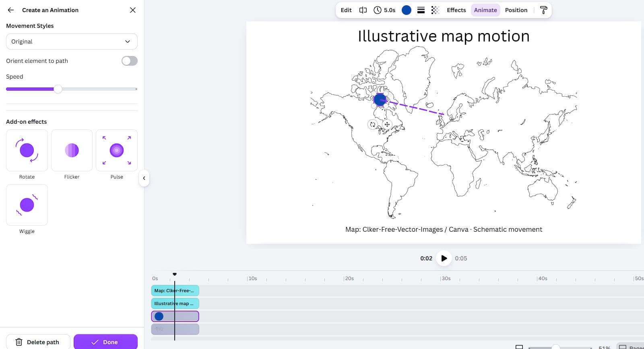Toggle Orient element to path switch

130,61
